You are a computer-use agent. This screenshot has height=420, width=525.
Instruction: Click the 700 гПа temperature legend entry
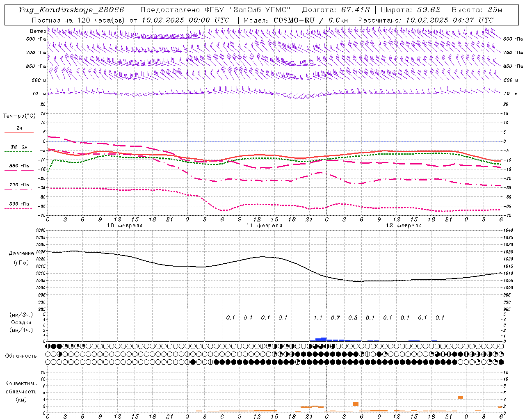click(x=19, y=185)
